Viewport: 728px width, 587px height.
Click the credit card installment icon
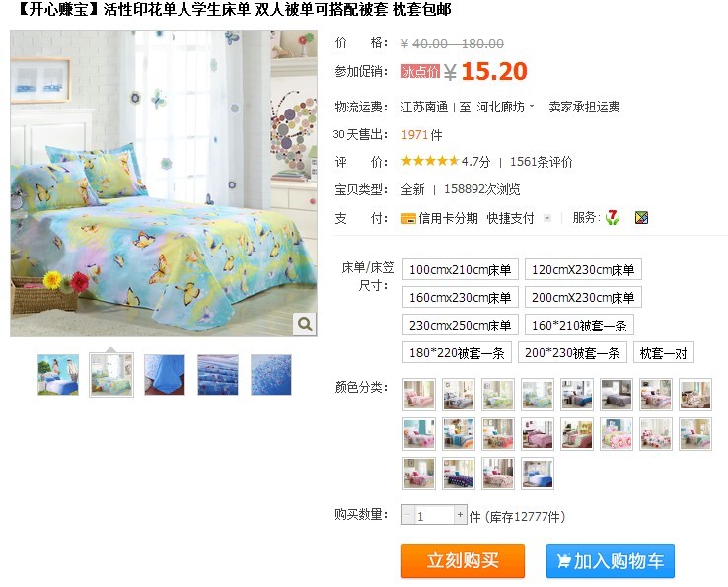(408, 218)
